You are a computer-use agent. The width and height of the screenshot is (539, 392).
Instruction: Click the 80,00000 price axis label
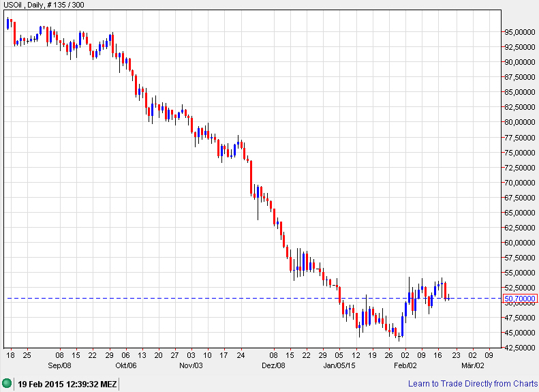coord(520,122)
